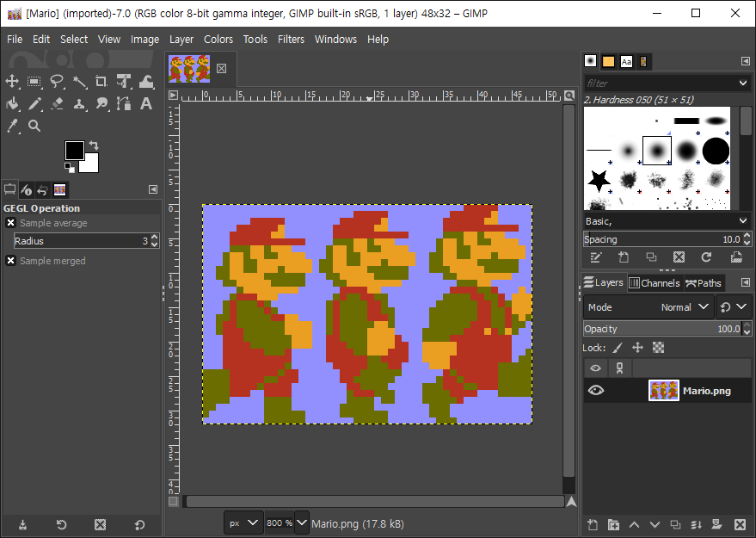Select the Pencil tool
This screenshot has width=756, height=538.
click(x=34, y=103)
